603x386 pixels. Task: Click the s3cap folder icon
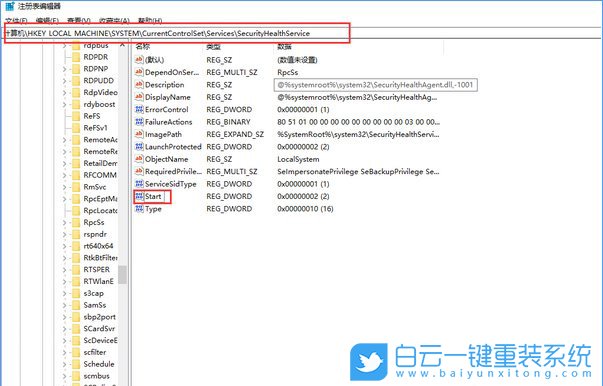pyautogui.click(x=76, y=293)
